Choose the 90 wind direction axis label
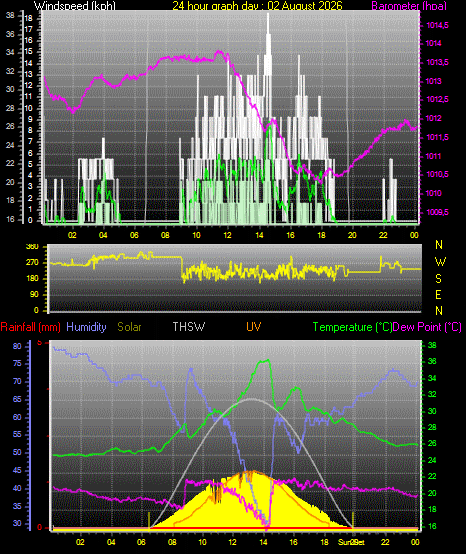The height and width of the screenshot is (554, 466). click(x=34, y=295)
